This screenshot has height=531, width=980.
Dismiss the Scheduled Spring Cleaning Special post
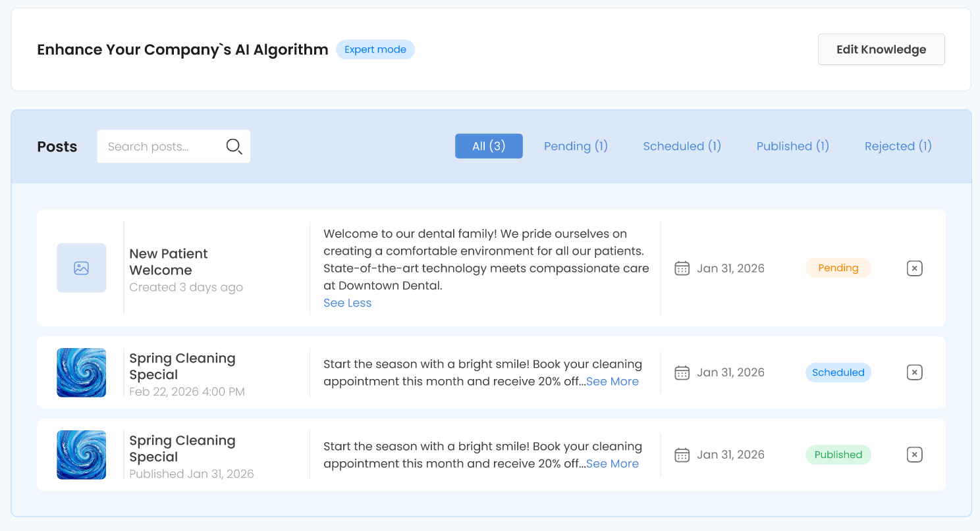click(x=914, y=372)
